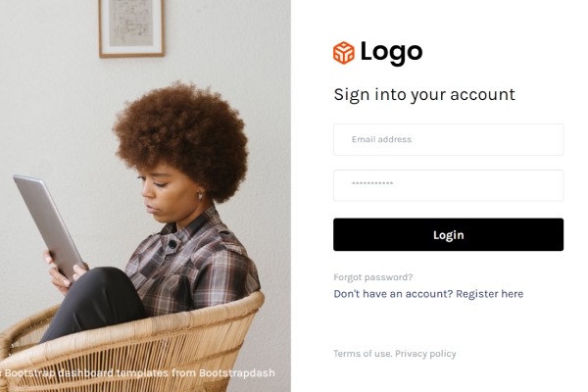Image resolution: width=588 pixels, height=392 pixels.
Task: Open the Forgot password? link
Action: click(373, 277)
